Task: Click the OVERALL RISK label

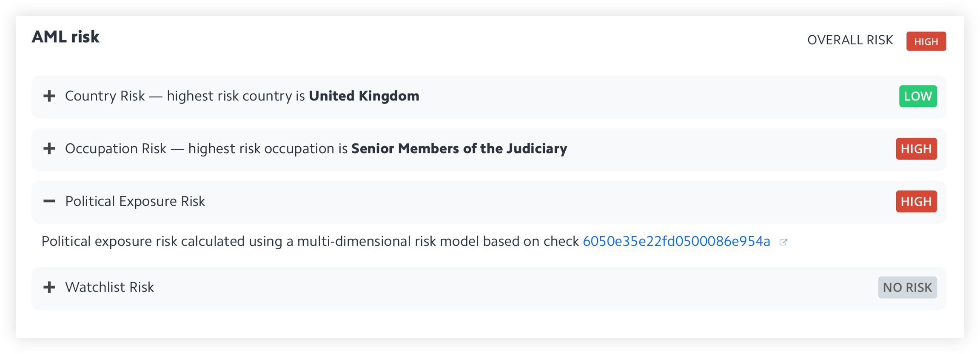Action: tap(850, 40)
